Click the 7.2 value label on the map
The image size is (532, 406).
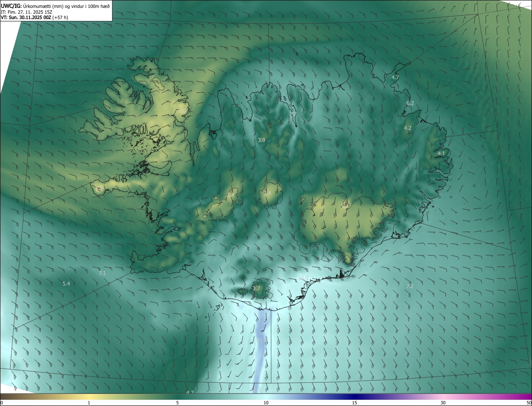[410, 286]
